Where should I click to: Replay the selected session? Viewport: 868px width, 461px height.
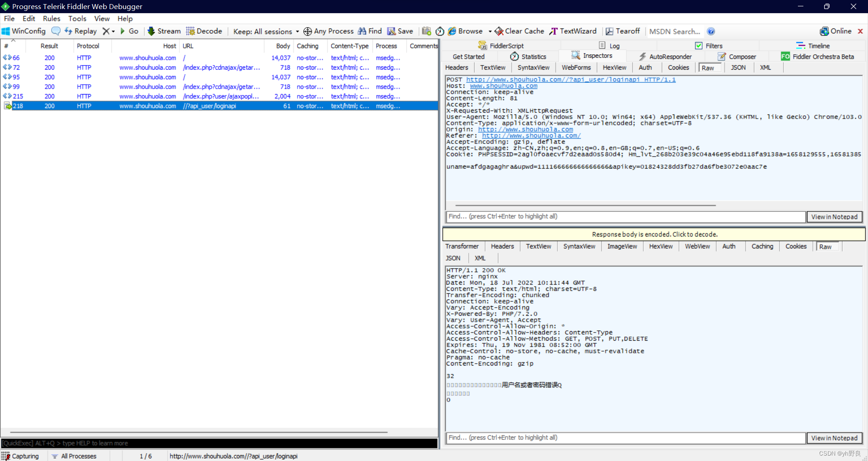[x=81, y=31]
